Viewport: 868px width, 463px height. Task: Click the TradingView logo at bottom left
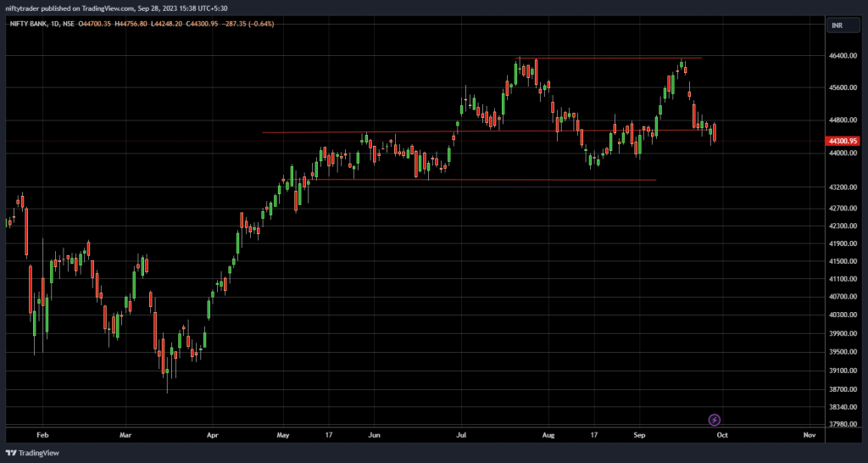click(x=33, y=453)
